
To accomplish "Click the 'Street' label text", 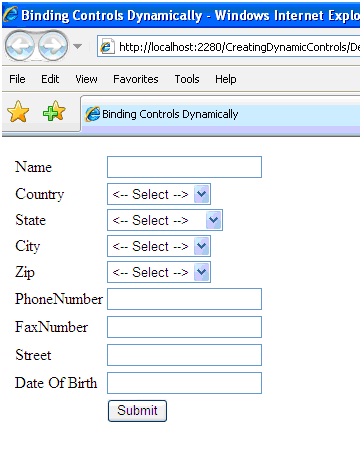I will click(x=33, y=355).
